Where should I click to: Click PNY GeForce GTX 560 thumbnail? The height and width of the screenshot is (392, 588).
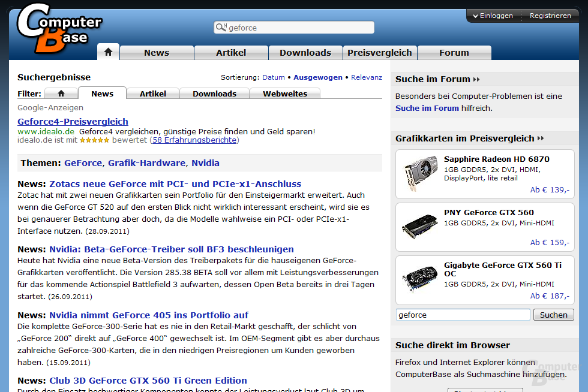(420, 227)
